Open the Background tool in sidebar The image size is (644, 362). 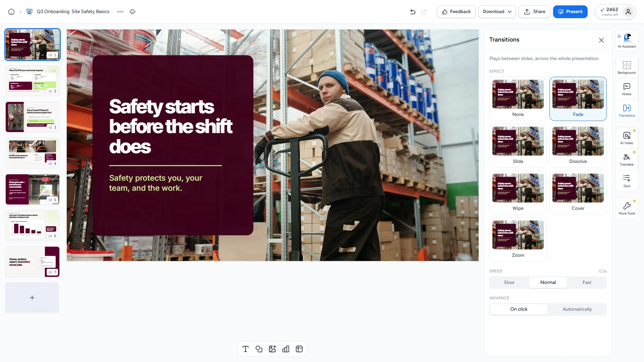pos(627,67)
